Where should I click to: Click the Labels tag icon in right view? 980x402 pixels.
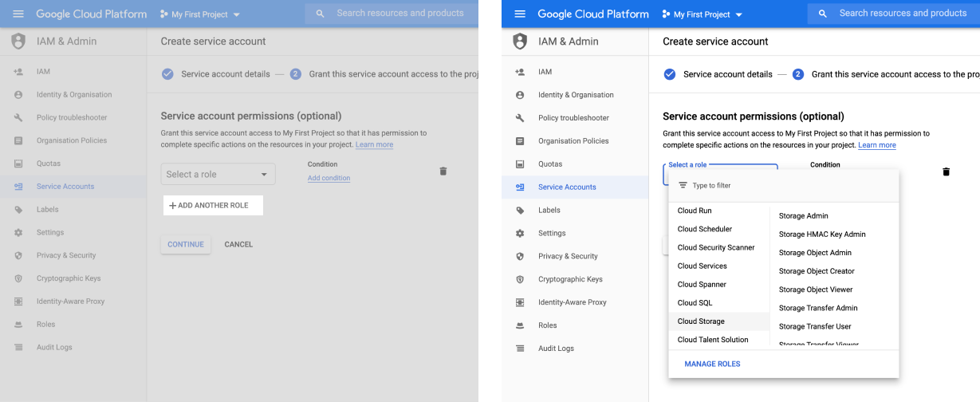(x=520, y=211)
